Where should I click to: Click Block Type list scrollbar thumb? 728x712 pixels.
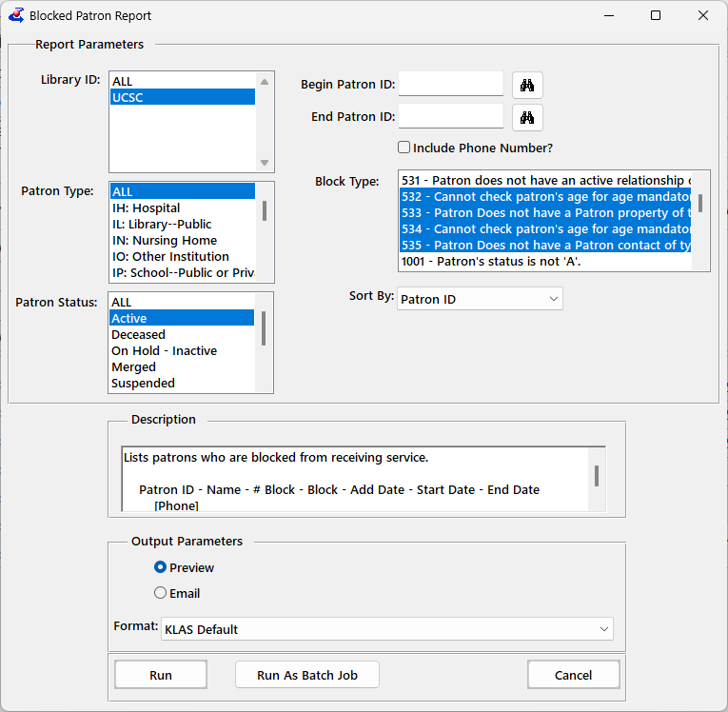700,203
